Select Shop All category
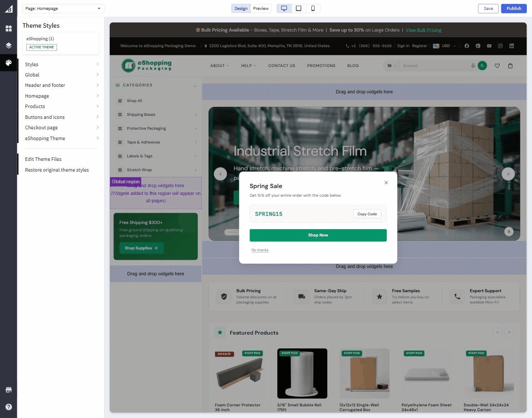The width and height of the screenshot is (532, 418). point(134,101)
